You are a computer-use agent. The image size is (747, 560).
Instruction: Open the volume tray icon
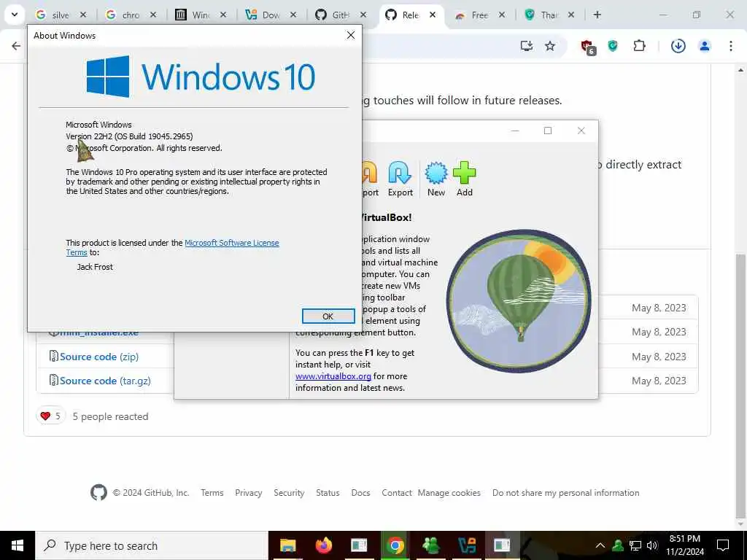[652, 545]
